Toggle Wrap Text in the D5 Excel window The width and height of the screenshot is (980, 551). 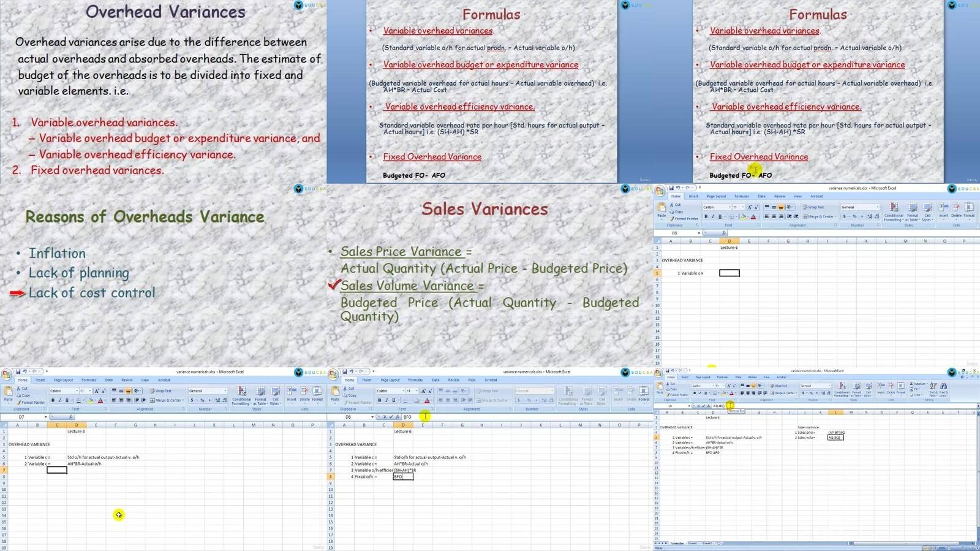pyautogui.click(x=813, y=207)
